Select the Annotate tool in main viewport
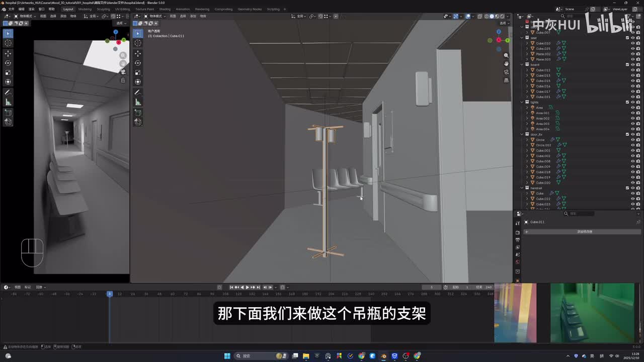 coord(138,93)
